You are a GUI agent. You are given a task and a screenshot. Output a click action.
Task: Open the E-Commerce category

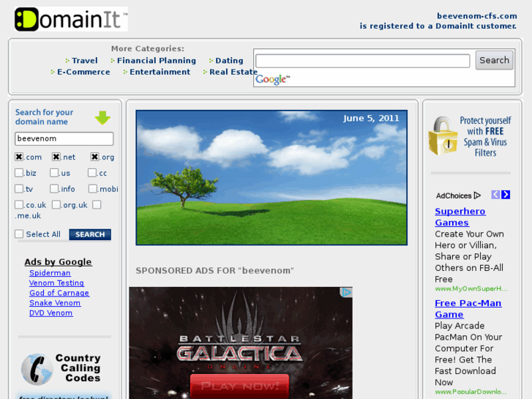(x=83, y=72)
